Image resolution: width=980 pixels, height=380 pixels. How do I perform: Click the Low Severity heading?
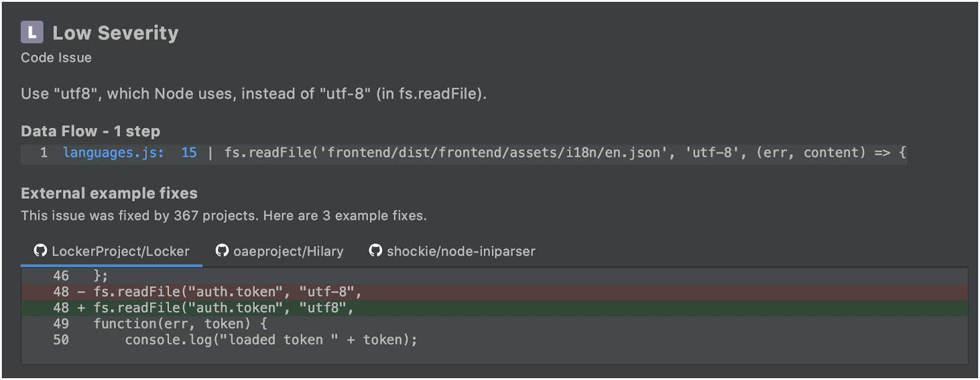[115, 33]
